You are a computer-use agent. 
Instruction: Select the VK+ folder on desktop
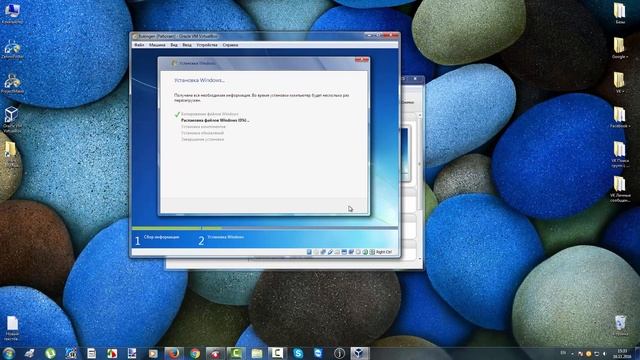coord(620,82)
